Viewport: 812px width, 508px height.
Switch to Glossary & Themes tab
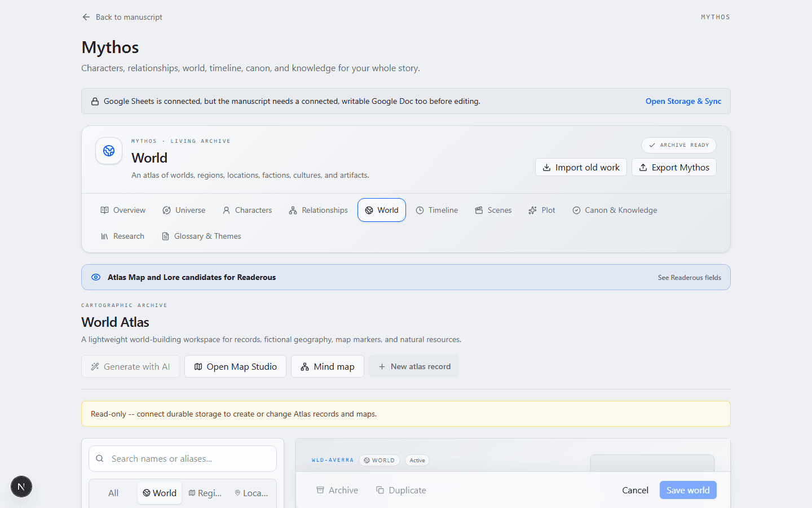point(201,236)
